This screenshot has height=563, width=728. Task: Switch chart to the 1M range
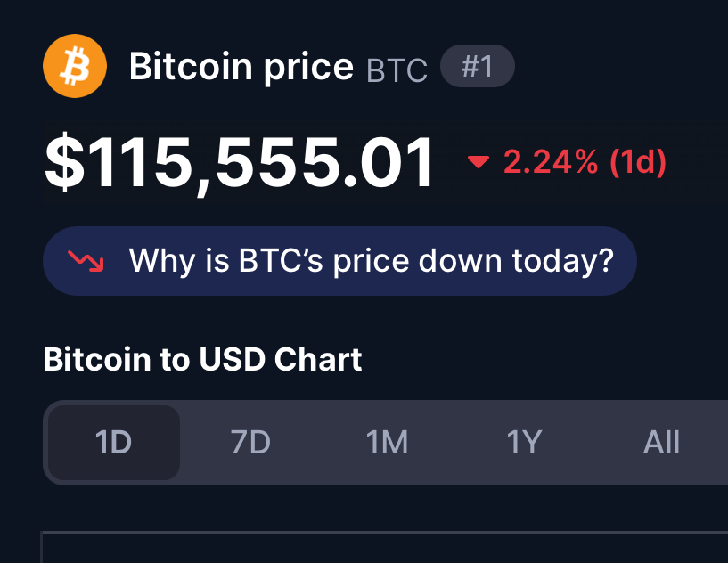coord(388,443)
